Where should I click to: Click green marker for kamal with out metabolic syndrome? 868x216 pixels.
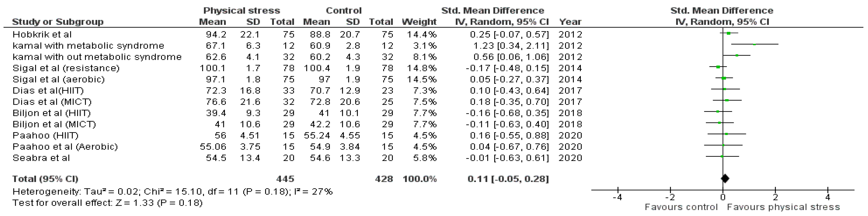pyautogui.click(x=737, y=55)
